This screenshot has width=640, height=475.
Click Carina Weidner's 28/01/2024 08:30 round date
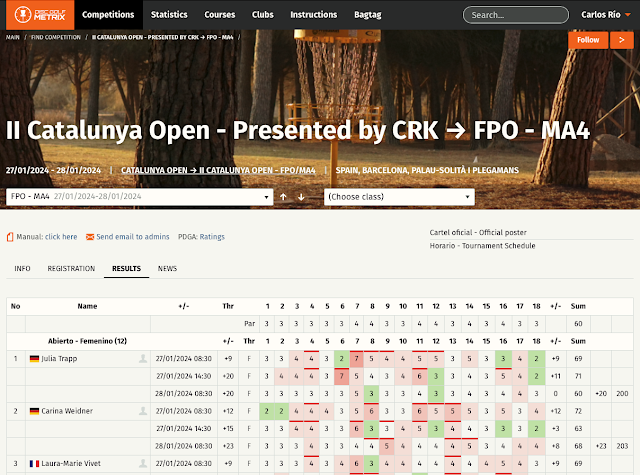184,446
